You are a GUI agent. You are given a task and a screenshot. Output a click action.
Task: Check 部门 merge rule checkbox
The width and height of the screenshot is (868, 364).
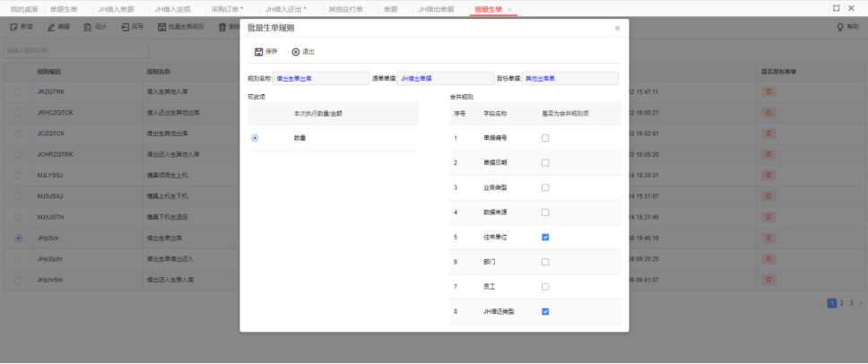[x=545, y=262]
